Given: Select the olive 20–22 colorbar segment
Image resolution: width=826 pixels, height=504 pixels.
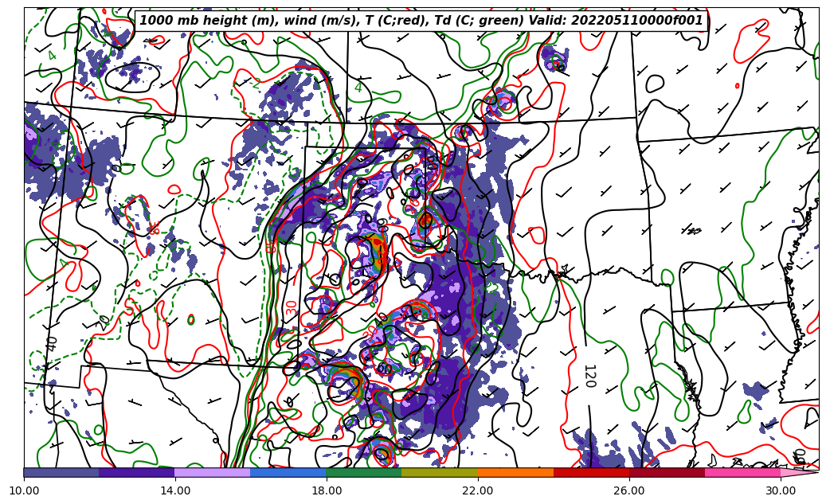Looking at the screenshot, I should coord(440,472).
